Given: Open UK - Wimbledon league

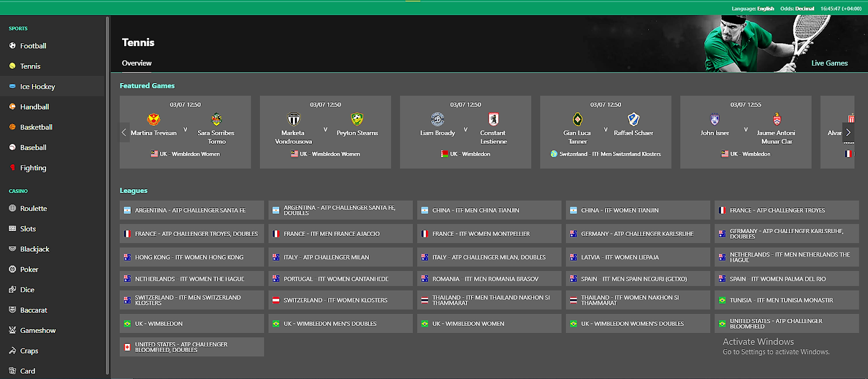Looking at the screenshot, I should tap(192, 324).
